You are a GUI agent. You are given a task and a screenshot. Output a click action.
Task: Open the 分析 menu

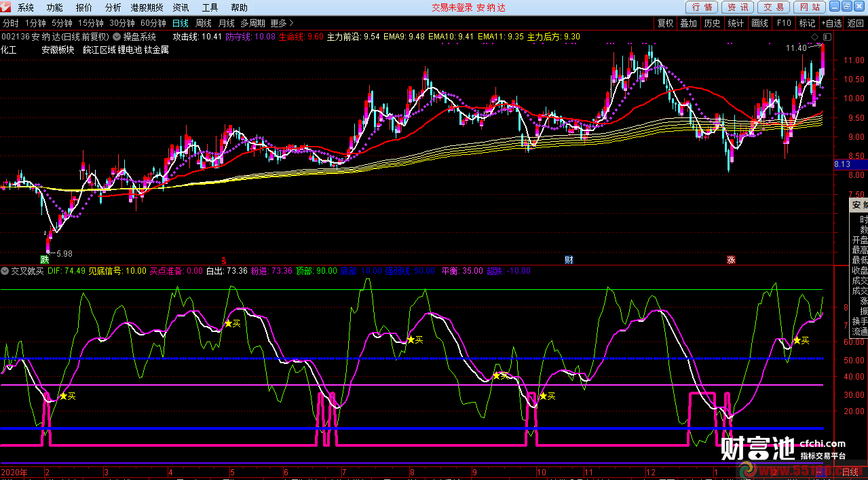point(113,7)
